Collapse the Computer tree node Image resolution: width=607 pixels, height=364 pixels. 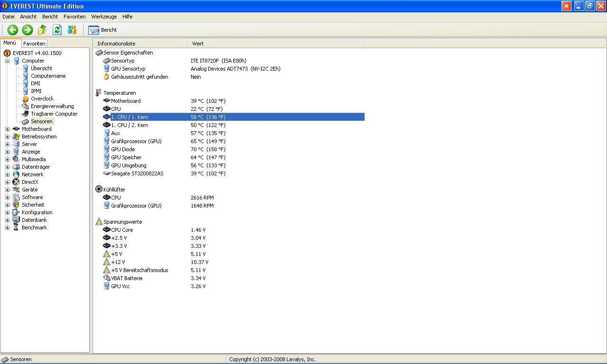pos(7,61)
